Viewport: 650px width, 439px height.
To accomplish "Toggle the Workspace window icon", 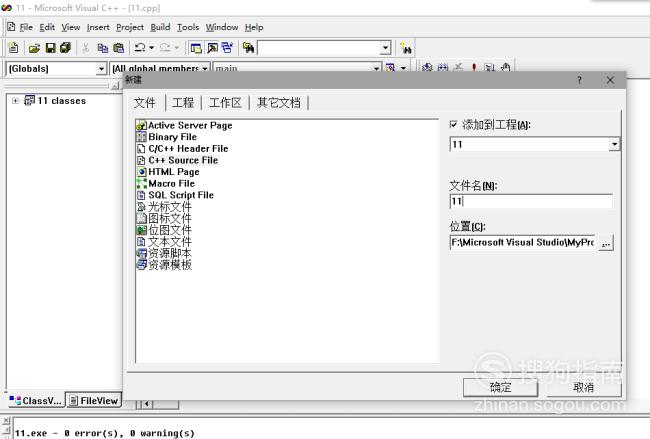I will [196, 48].
